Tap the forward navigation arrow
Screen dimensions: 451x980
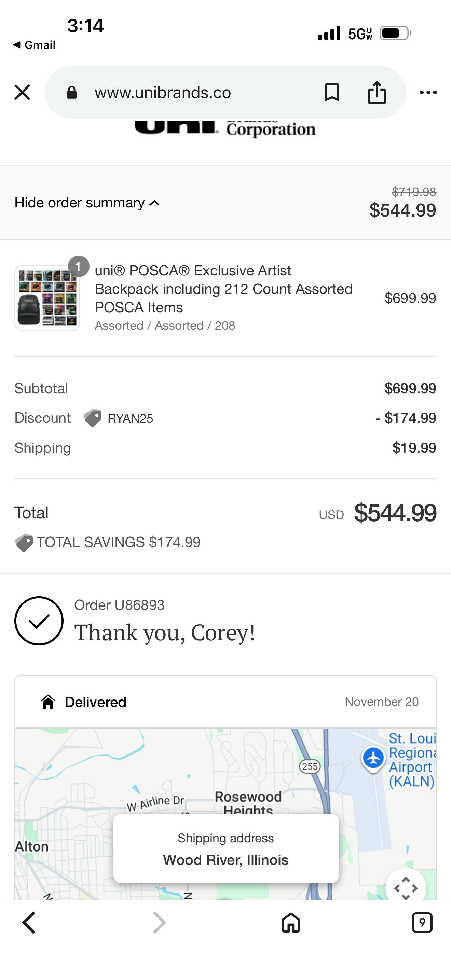(x=159, y=923)
